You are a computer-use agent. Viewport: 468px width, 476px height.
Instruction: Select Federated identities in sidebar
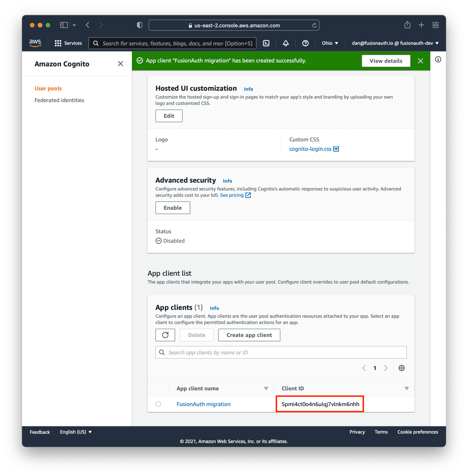pos(59,100)
